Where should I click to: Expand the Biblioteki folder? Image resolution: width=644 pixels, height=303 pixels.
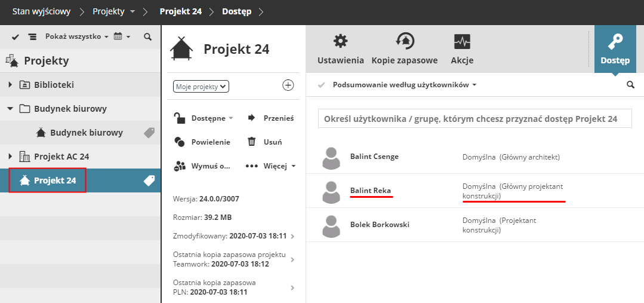point(10,85)
